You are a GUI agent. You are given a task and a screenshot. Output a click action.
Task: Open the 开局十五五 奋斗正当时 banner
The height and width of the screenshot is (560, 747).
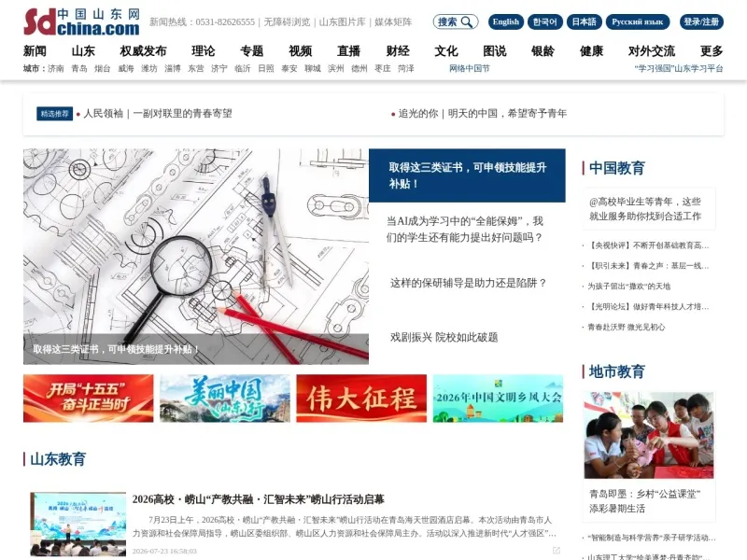click(x=88, y=399)
